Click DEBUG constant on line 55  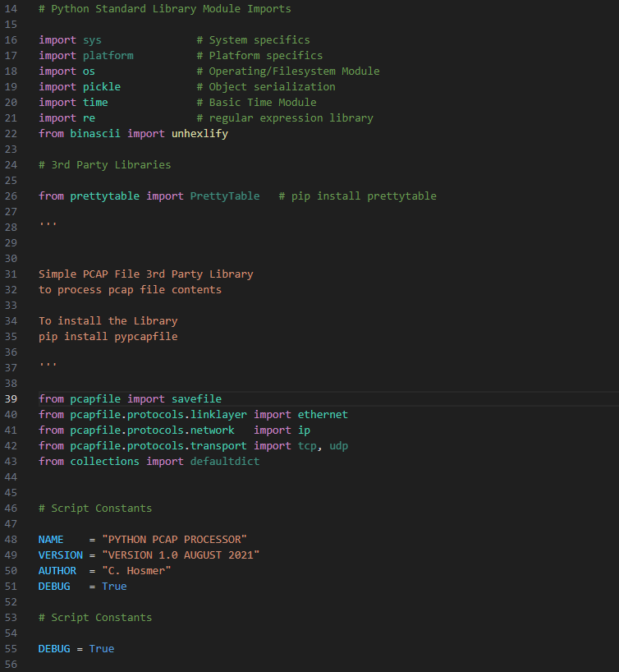pyautogui.click(x=54, y=649)
